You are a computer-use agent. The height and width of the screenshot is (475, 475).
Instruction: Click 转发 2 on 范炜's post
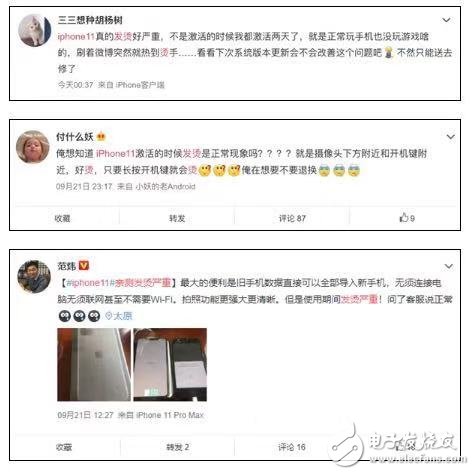tap(178, 447)
